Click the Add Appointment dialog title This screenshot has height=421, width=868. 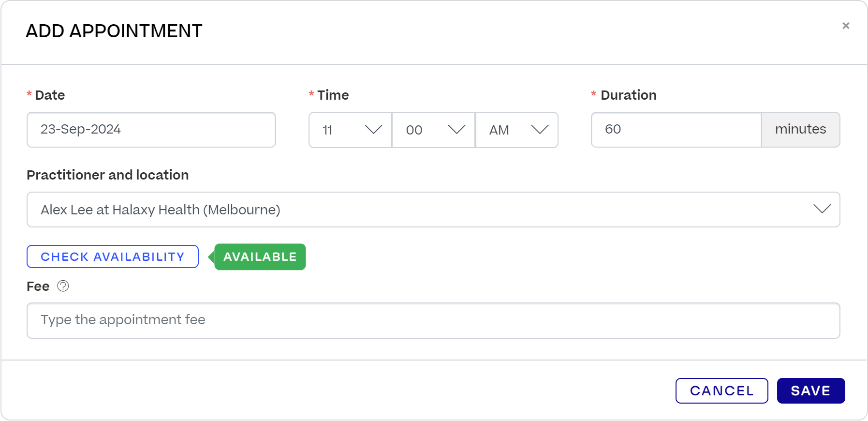point(114,31)
